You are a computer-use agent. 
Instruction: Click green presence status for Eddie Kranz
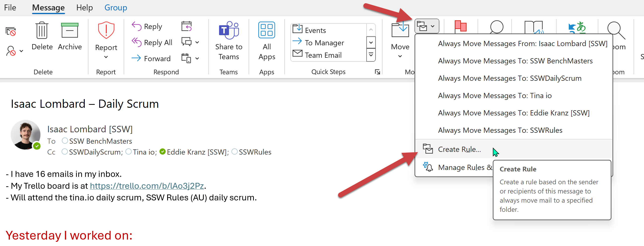click(x=162, y=152)
